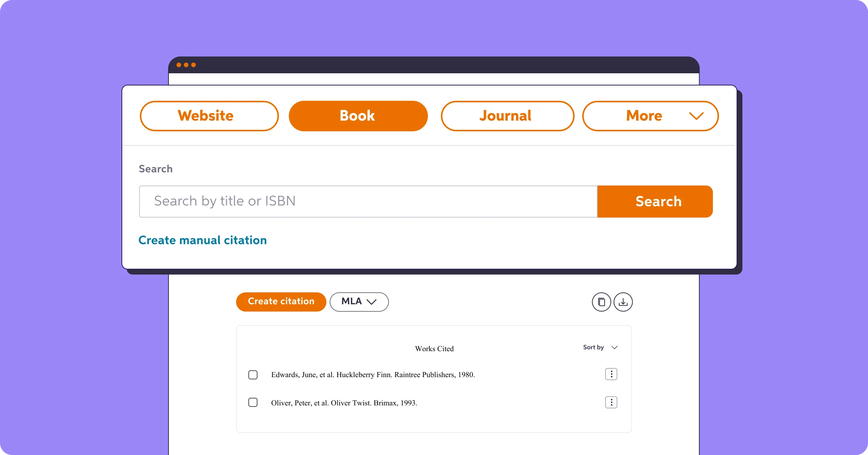Copy the citations using the copy icon
868x455 pixels.
click(x=601, y=302)
